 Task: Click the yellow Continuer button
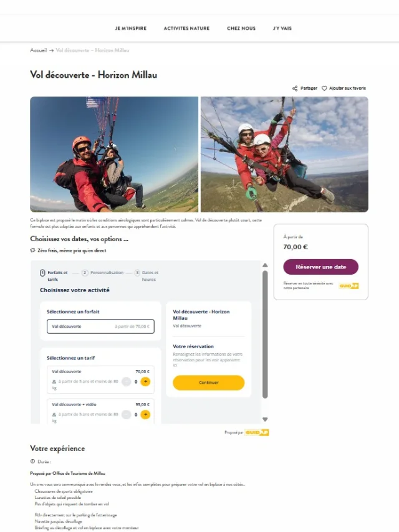click(x=208, y=382)
